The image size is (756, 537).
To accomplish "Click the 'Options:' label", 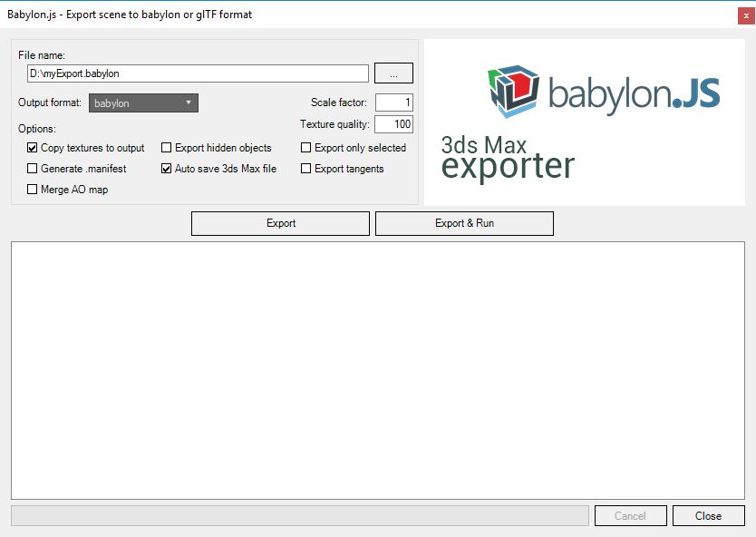I will pyautogui.click(x=37, y=129).
